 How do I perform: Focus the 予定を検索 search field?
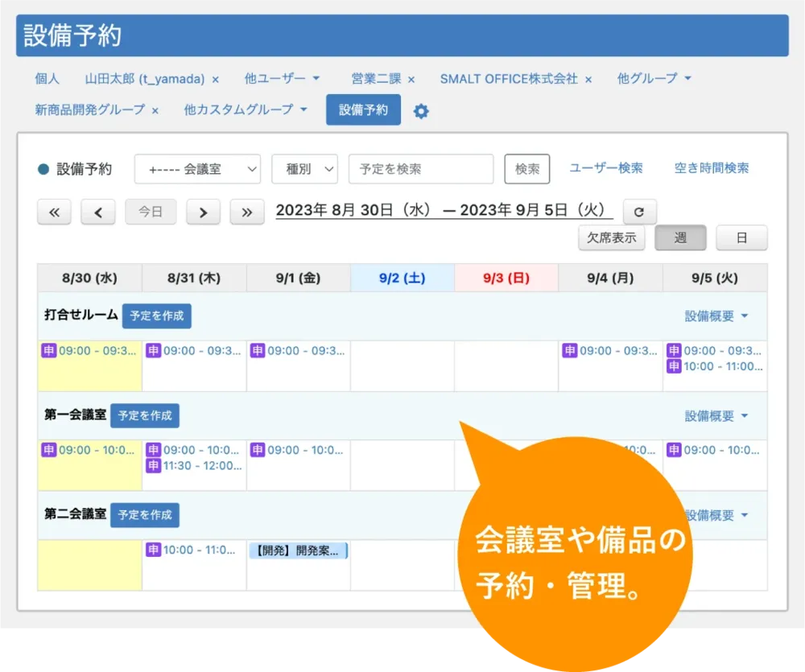tap(421, 169)
